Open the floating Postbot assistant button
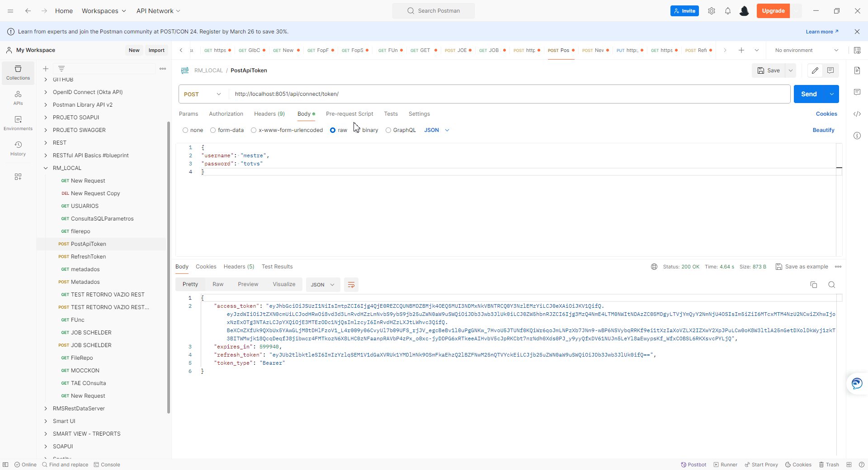Viewport: 868px width, 470px height. 857,384
